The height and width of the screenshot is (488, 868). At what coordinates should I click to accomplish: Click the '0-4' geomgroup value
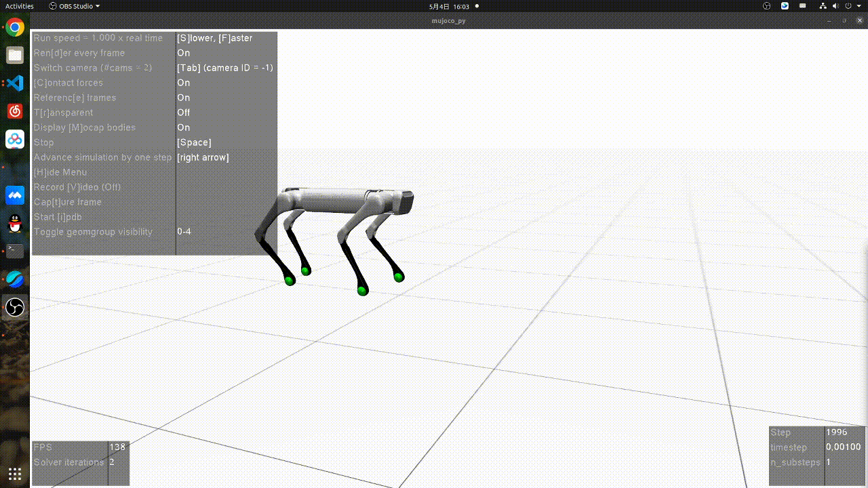click(x=184, y=232)
